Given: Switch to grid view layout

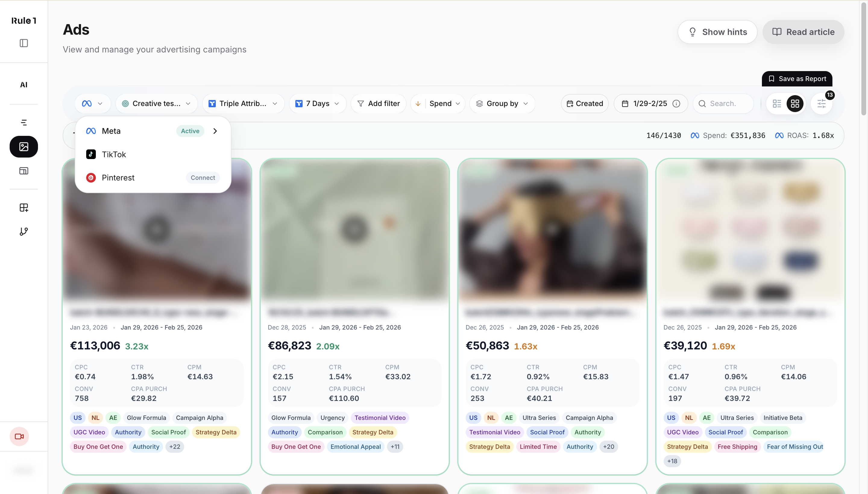Looking at the screenshot, I should (795, 104).
